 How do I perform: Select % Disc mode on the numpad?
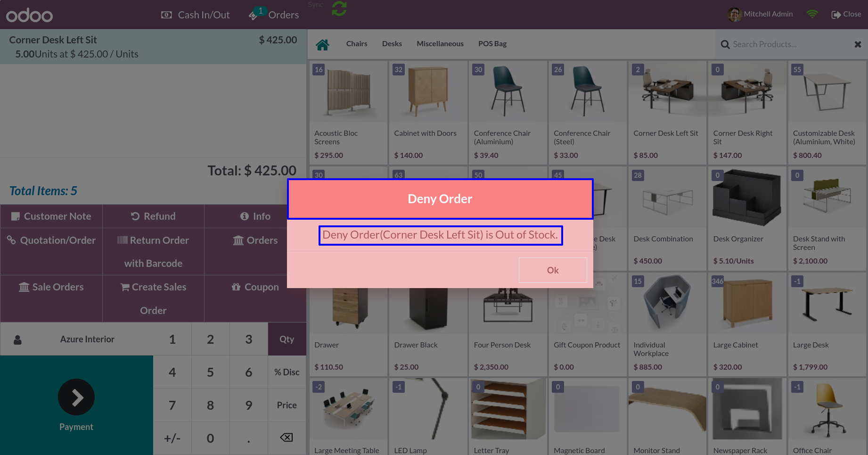[x=287, y=372]
